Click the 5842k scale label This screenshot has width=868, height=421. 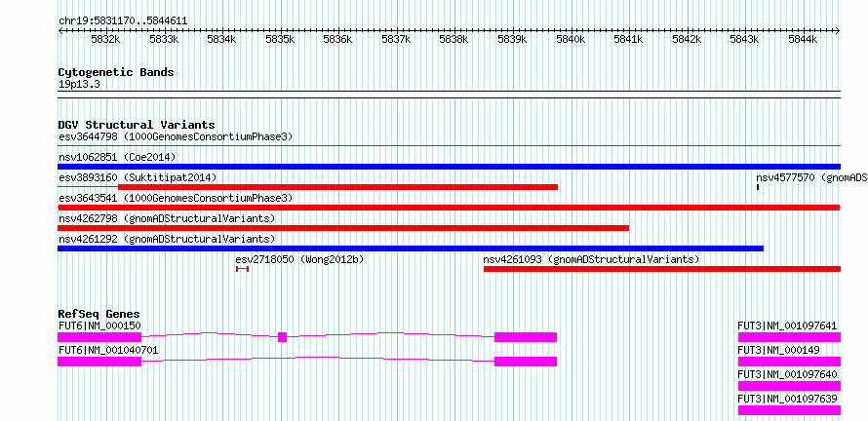point(687,40)
